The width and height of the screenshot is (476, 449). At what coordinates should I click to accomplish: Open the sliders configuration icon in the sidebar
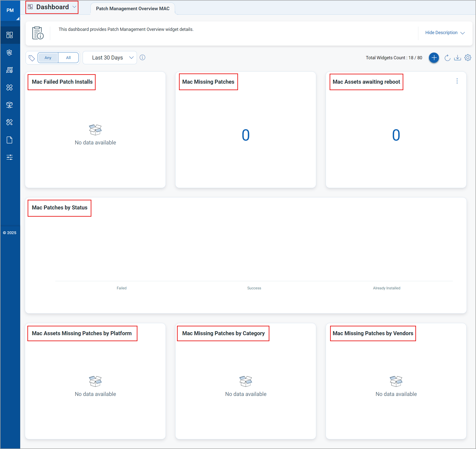click(10, 157)
